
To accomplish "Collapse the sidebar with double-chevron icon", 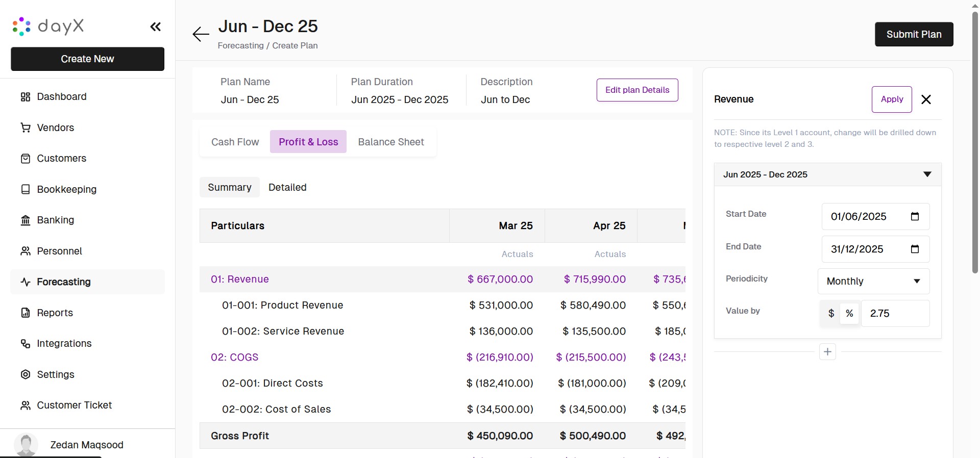I will point(156,27).
